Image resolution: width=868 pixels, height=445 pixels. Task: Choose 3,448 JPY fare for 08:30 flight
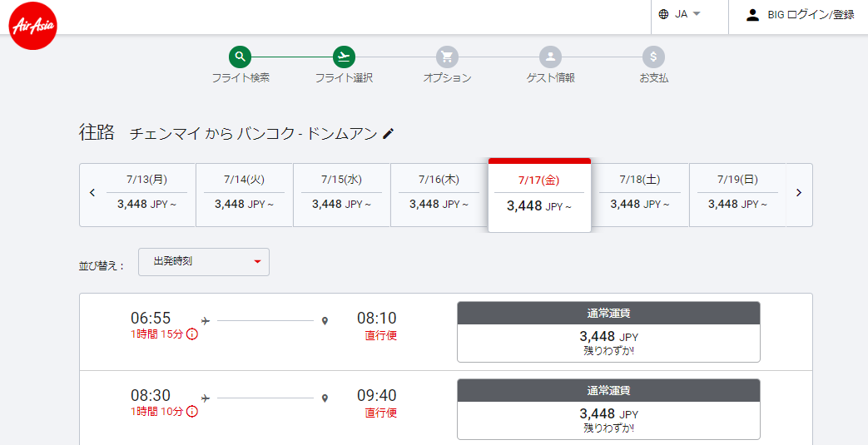(x=608, y=409)
